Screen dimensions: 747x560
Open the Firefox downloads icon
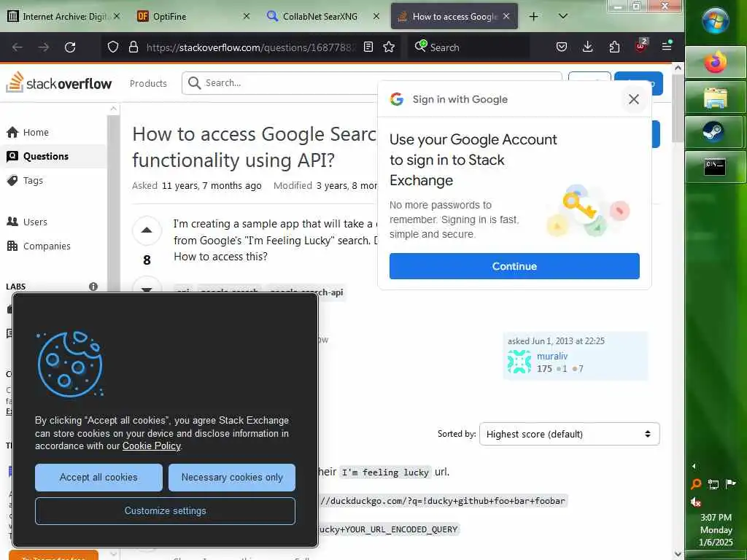coord(587,47)
